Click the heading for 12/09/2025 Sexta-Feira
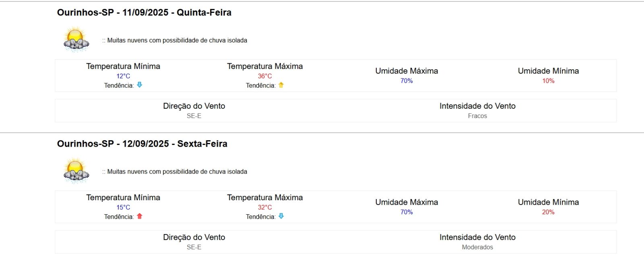 (x=142, y=144)
